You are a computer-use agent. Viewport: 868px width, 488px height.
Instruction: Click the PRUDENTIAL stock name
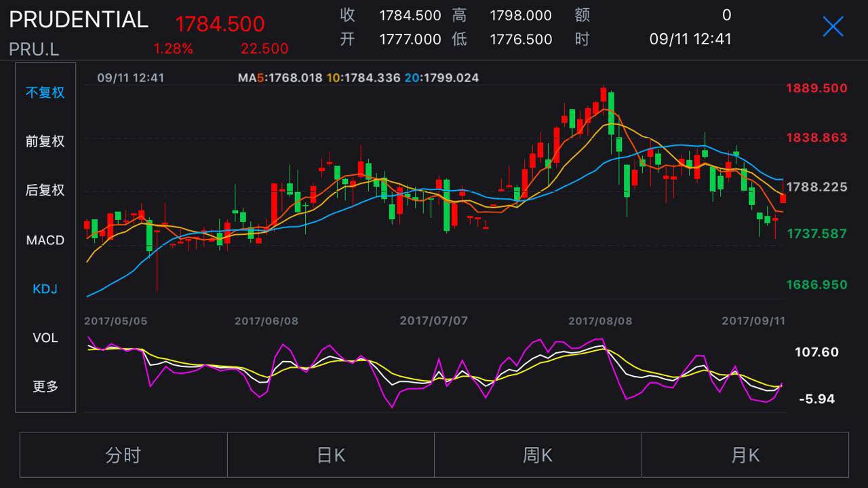79,20
